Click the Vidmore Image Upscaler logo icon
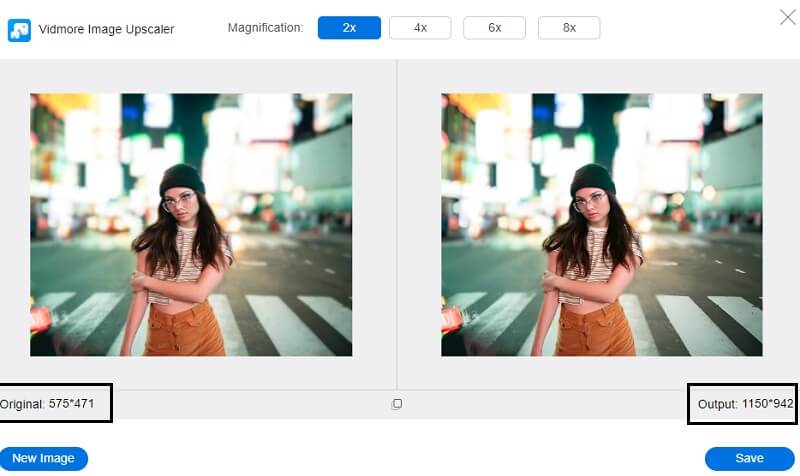 (18, 29)
